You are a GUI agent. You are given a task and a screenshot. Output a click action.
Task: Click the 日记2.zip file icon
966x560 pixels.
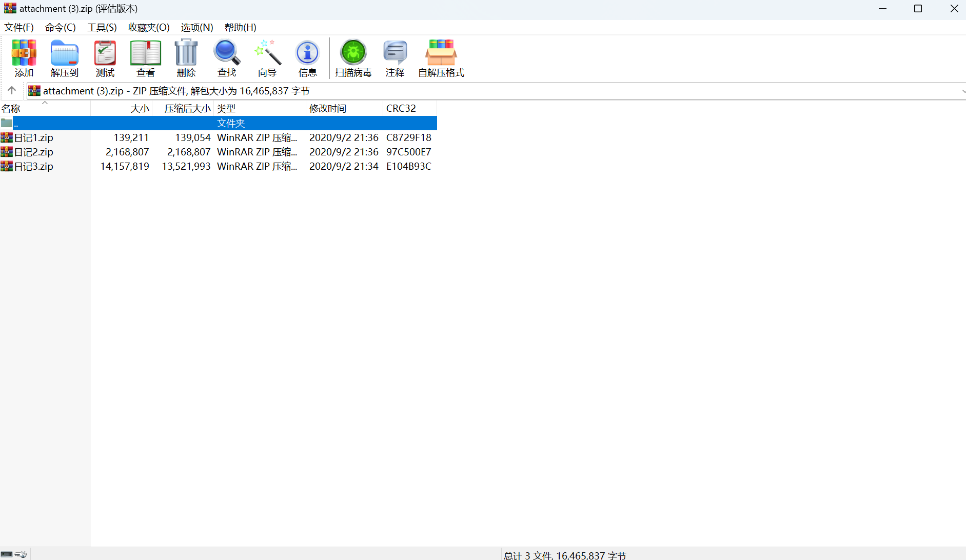[x=7, y=152]
